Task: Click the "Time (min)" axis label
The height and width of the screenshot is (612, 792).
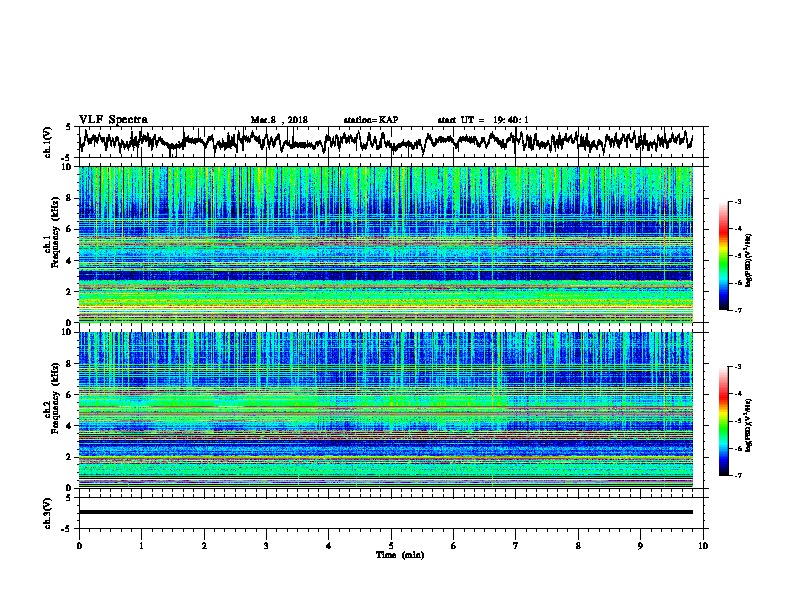Action: tap(400, 555)
